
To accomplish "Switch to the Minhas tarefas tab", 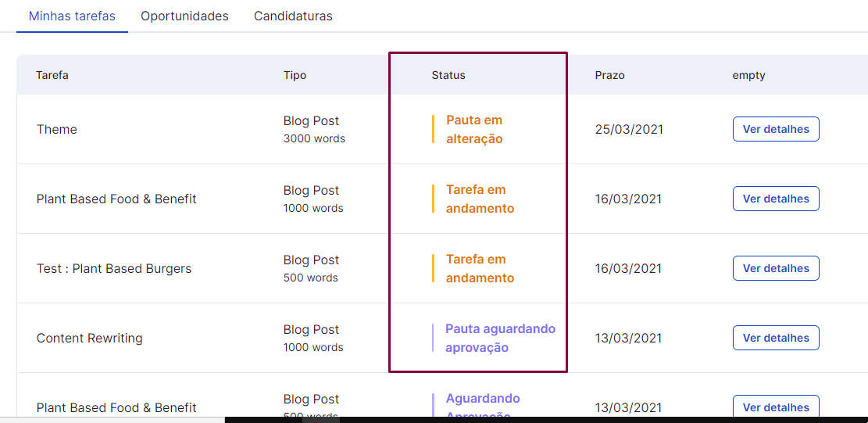I will pyautogui.click(x=72, y=16).
